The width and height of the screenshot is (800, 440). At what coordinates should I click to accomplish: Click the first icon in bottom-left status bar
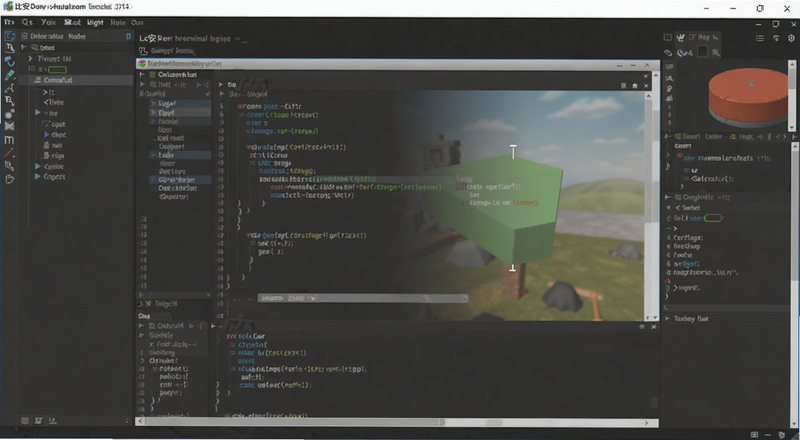tap(24, 421)
